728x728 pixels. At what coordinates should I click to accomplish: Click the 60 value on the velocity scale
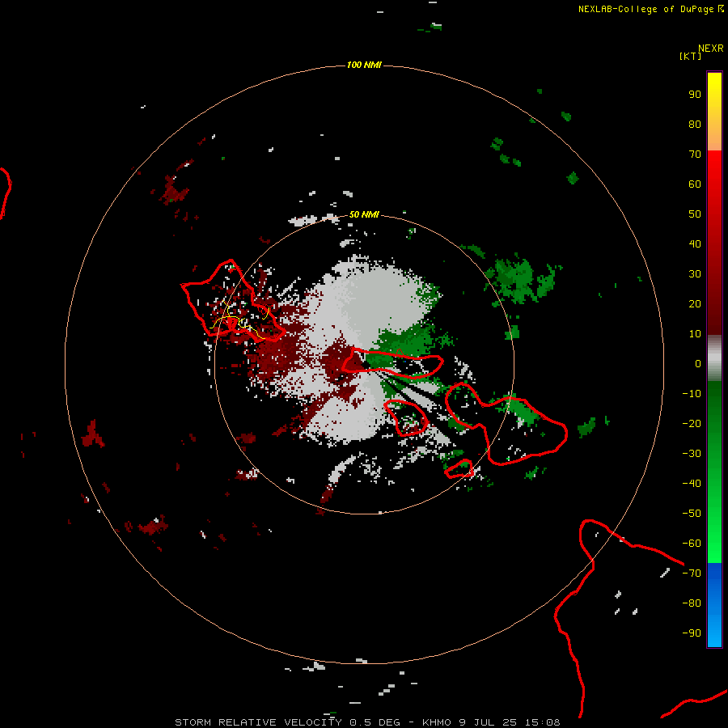[x=695, y=184]
